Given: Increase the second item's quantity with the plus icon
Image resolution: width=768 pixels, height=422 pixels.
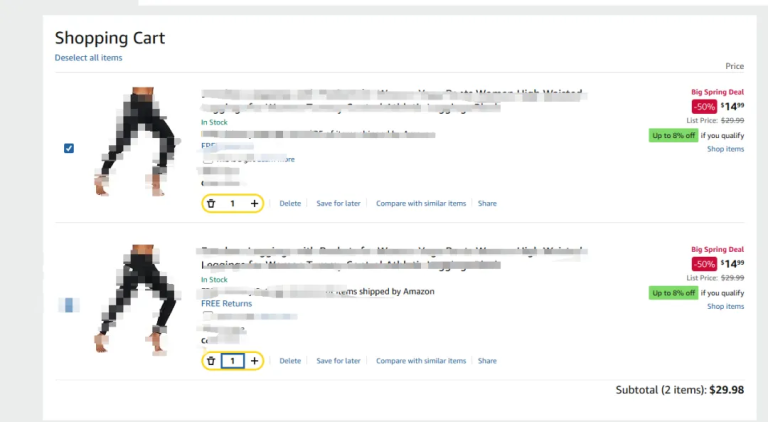Looking at the screenshot, I should tap(254, 361).
